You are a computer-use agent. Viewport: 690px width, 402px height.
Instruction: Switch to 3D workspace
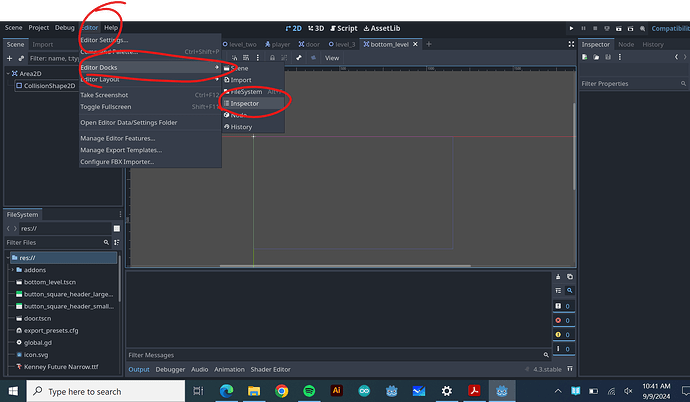click(x=316, y=28)
